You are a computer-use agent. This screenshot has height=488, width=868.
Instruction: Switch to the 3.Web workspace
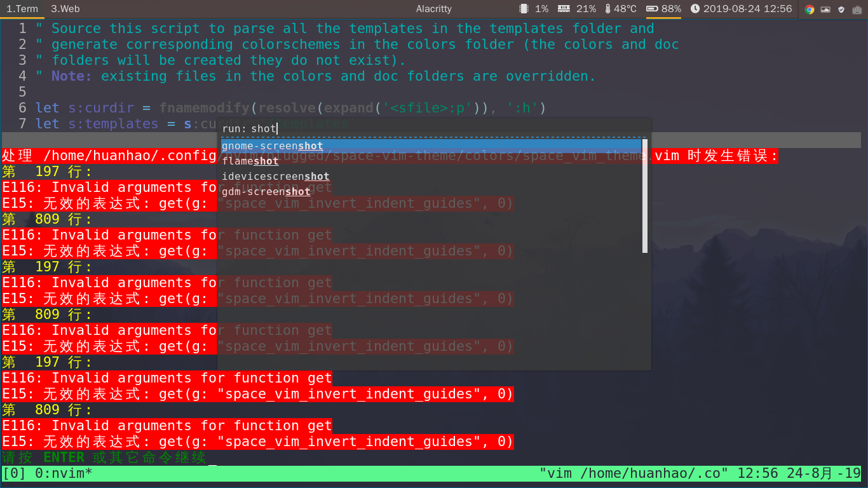click(x=65, y=9)
